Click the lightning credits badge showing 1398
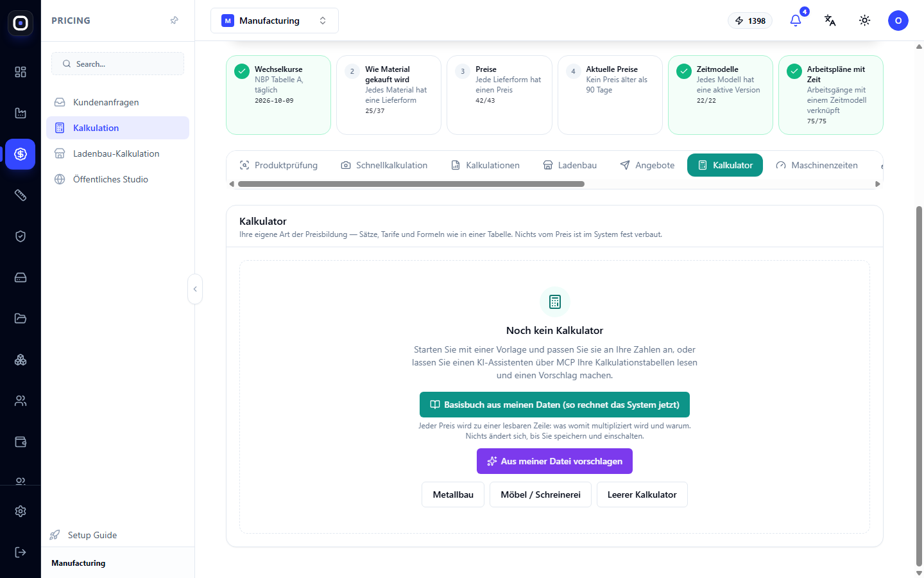Screen dimensions: 924x578 point(750,21)
